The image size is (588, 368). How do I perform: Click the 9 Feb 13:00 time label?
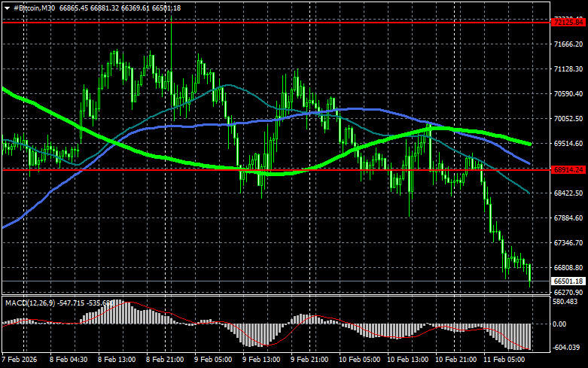tap(261, 360)
